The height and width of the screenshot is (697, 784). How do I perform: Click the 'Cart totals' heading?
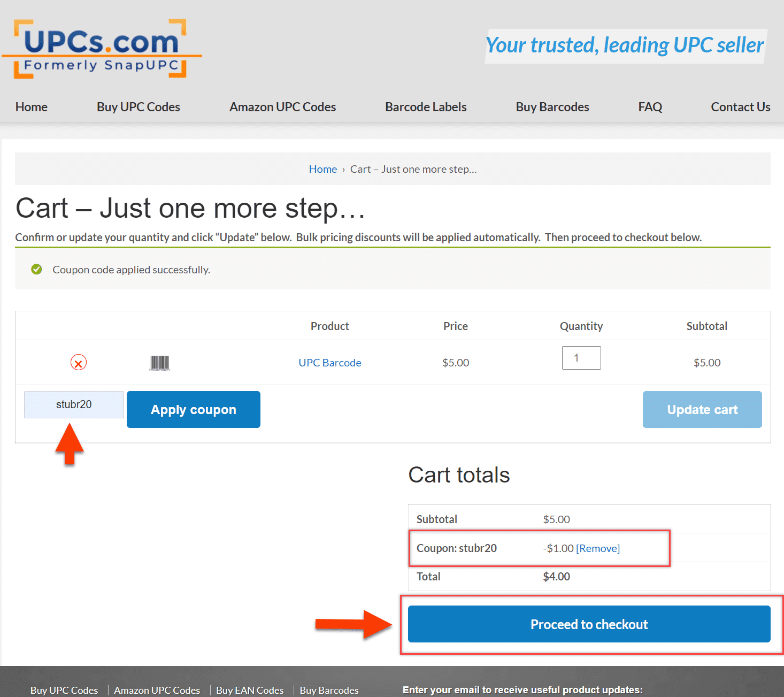point(459,475)
